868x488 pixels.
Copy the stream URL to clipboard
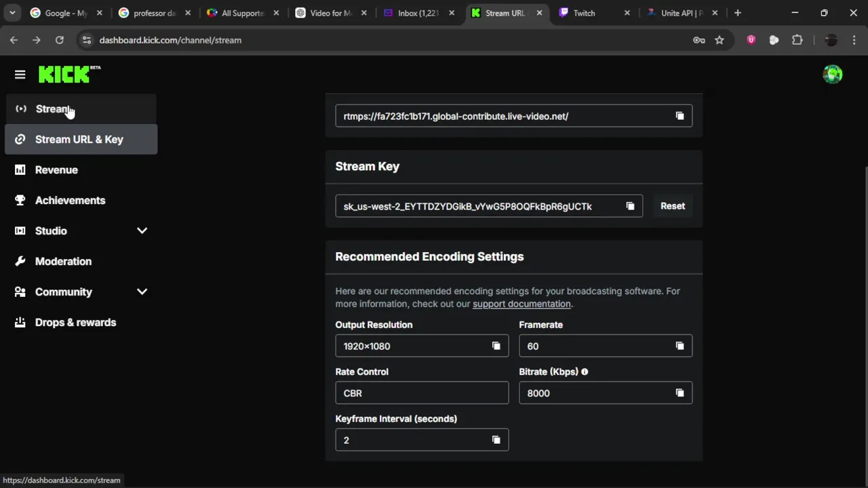pyautogui.click(x=679, y=116)
